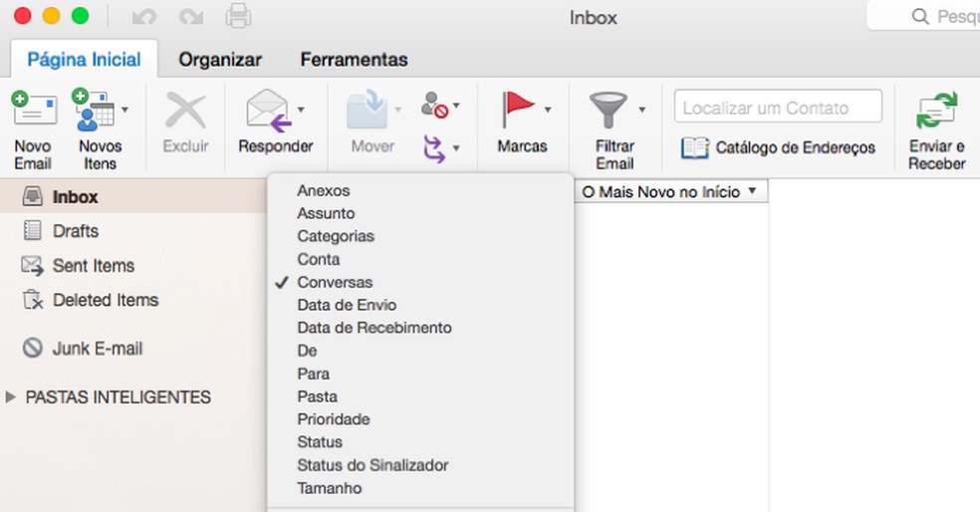980x512 pixels.
Task: Switch to the Página Inicial tab
Action: [x=84, y=60]
